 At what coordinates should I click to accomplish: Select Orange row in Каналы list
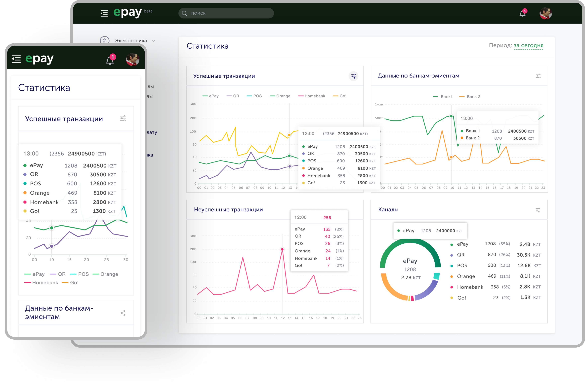click(496, 276)
